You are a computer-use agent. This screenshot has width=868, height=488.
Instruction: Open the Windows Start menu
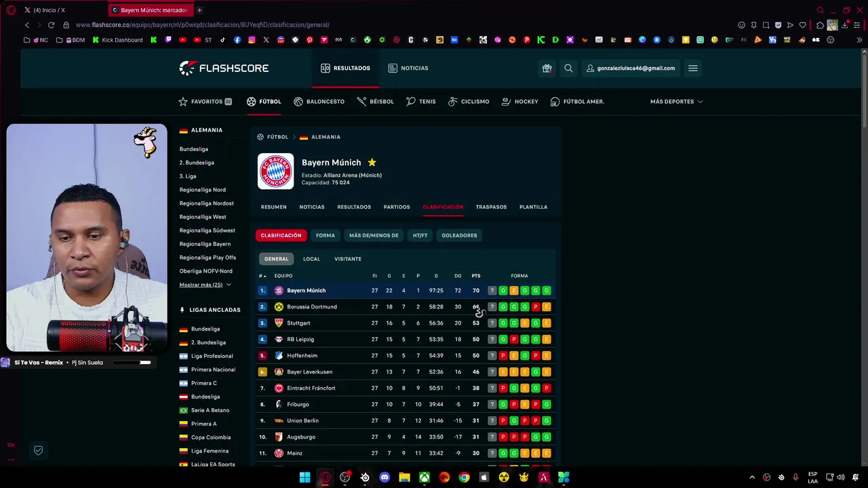305,477
